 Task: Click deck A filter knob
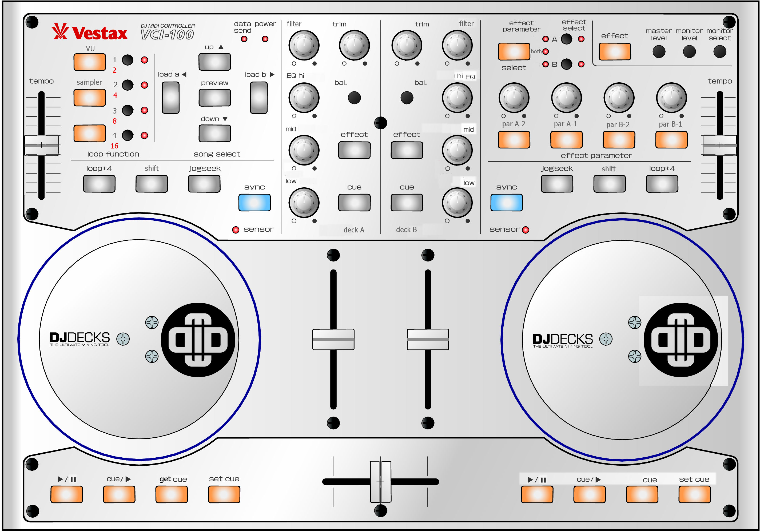(304, 45)
